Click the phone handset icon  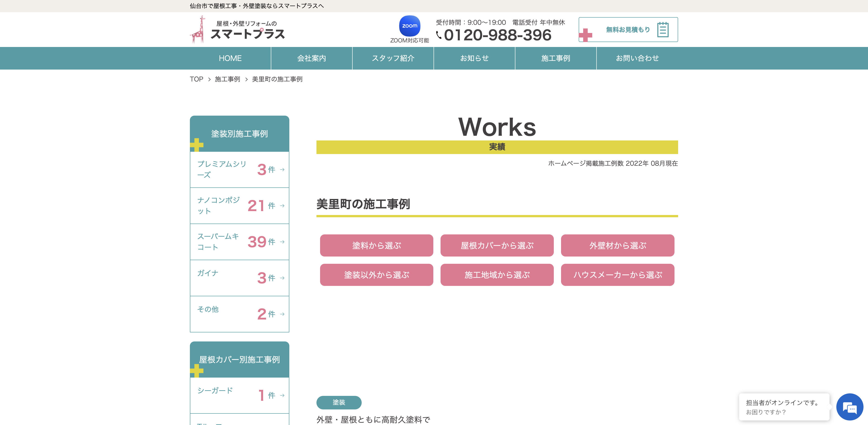pos(439,35)
